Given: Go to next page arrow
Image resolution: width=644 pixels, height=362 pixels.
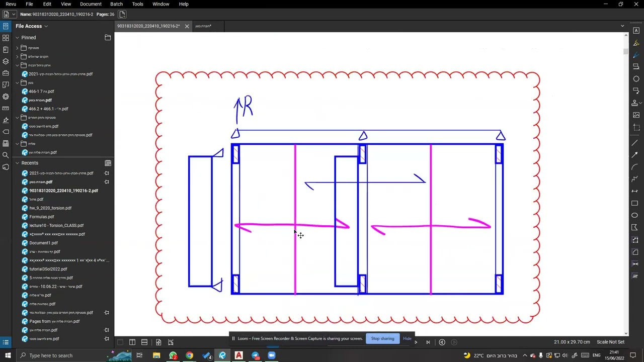Looking at the screenshot, I should (416, 342).
